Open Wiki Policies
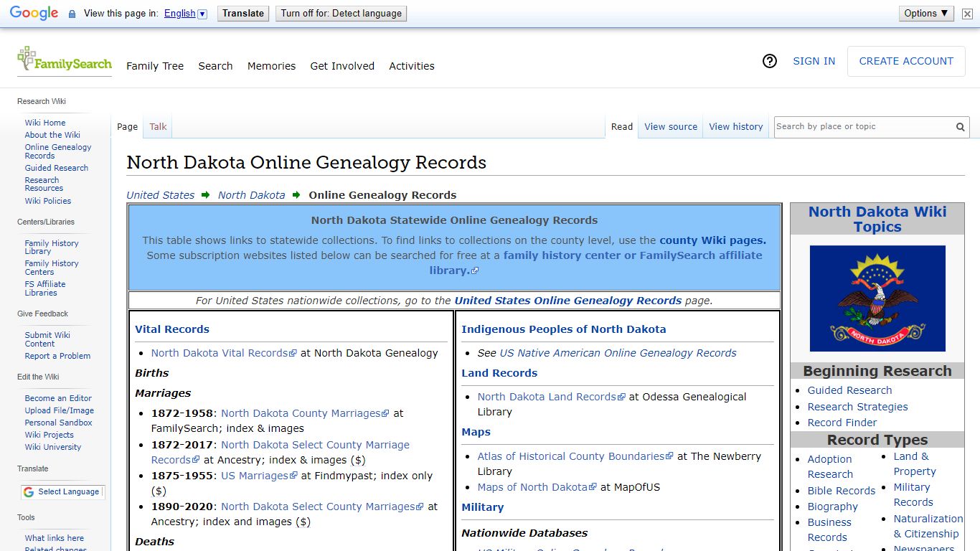Viewport: 980px width, 551px height. 48,201
